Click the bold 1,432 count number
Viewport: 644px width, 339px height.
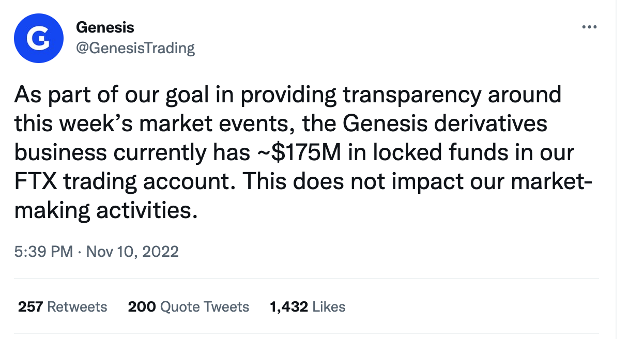[x=289, y=306]
